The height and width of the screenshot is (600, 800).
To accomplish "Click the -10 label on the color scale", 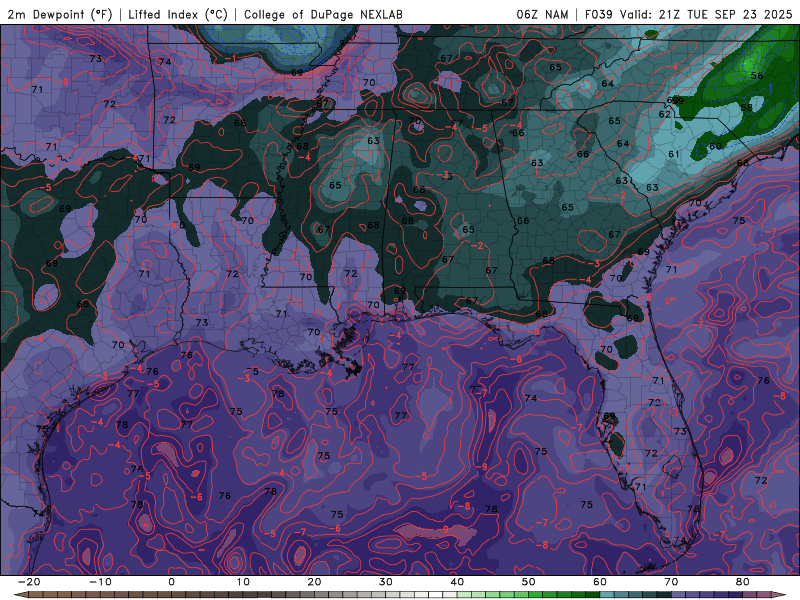I will [101, 582].
